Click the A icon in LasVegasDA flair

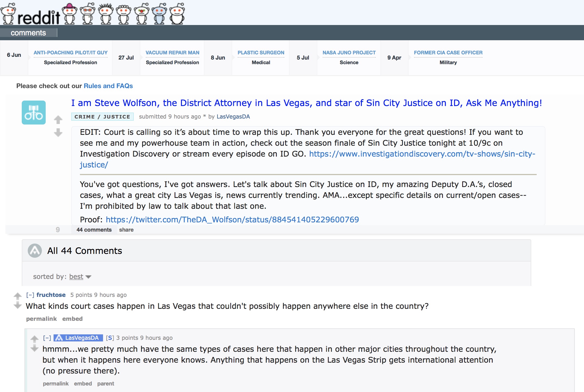click(x=59, y=338)
